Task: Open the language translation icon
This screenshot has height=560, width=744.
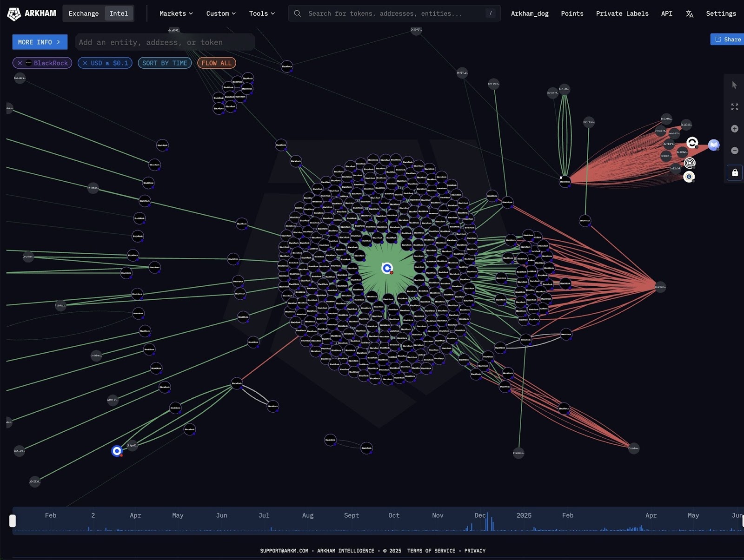Action: 689,14
